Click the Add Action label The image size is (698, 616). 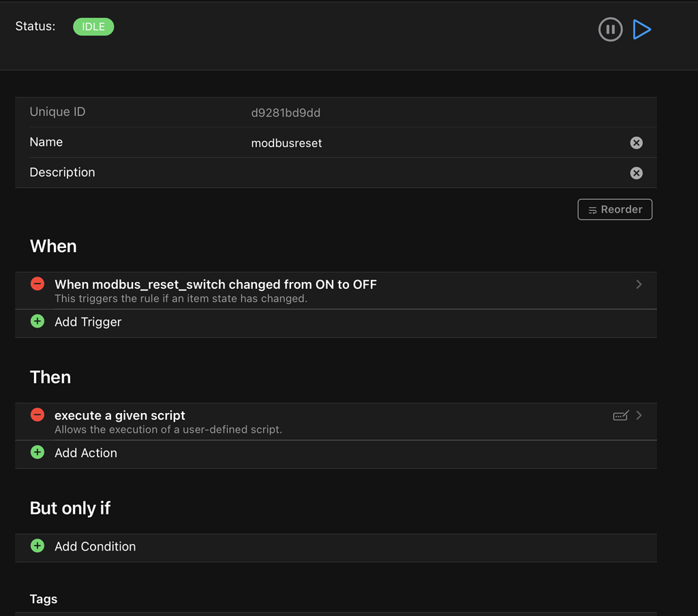pos(86,452)
